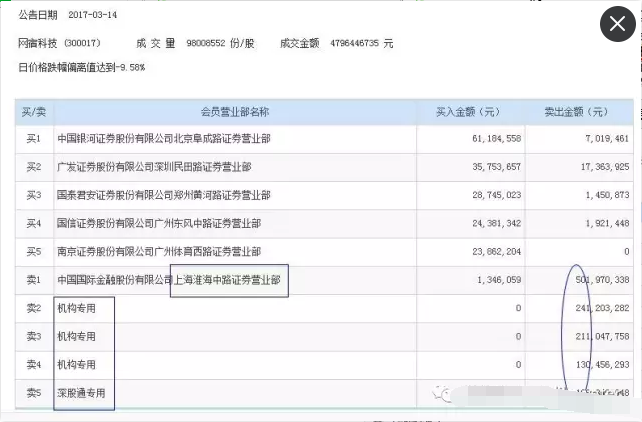Viewport: 642px width, 422px height.
Task: Click the 买4 rank cell
Action: [x=34, y=223]
